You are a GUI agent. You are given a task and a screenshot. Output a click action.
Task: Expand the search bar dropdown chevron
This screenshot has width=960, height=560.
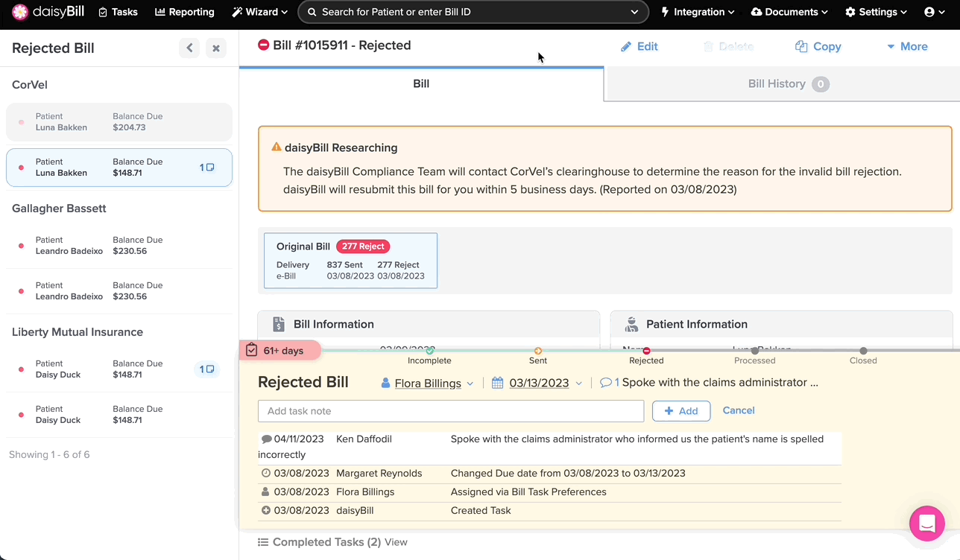(635, 12)
